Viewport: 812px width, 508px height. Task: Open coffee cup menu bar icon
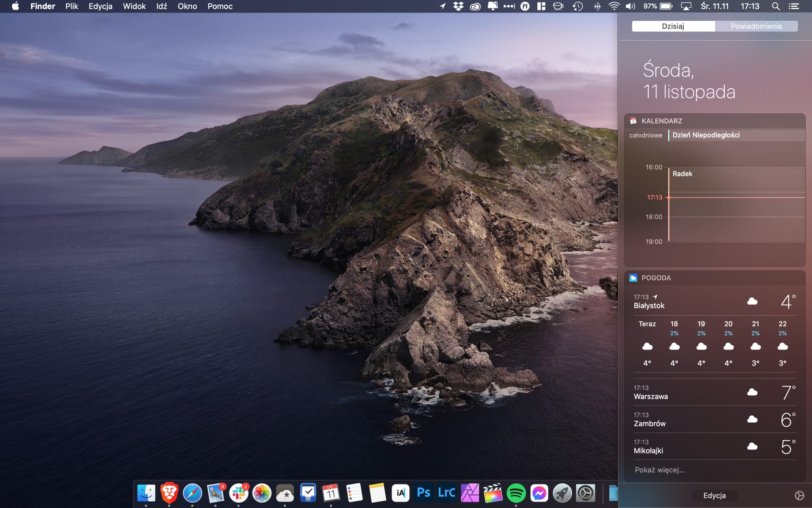[x=558, y=6]
